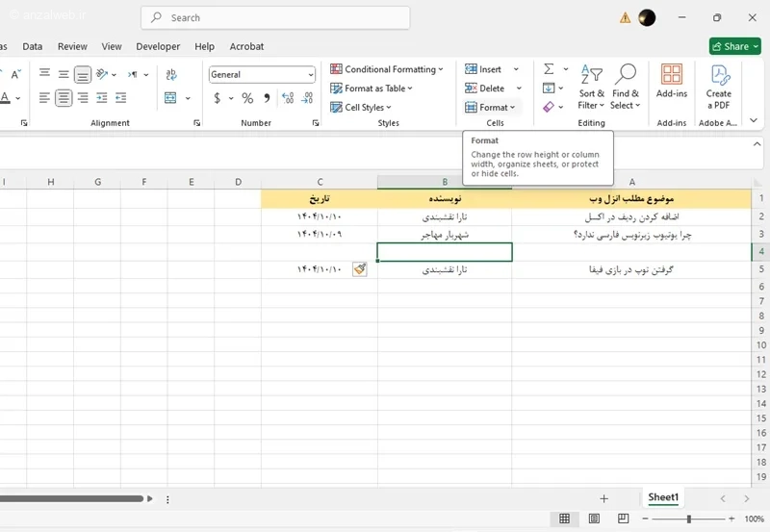Click Insert Options brush icon near row 5

360,269
